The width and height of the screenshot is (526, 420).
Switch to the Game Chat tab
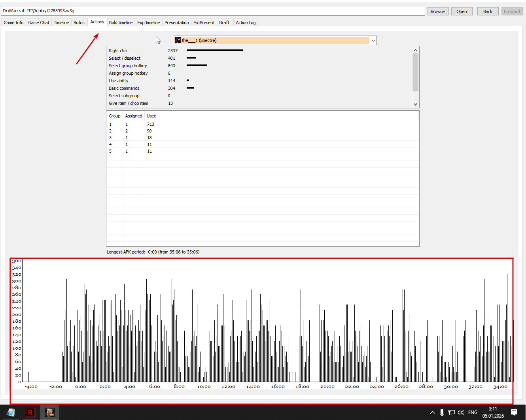pyautogui.click(x=39, y=23)
